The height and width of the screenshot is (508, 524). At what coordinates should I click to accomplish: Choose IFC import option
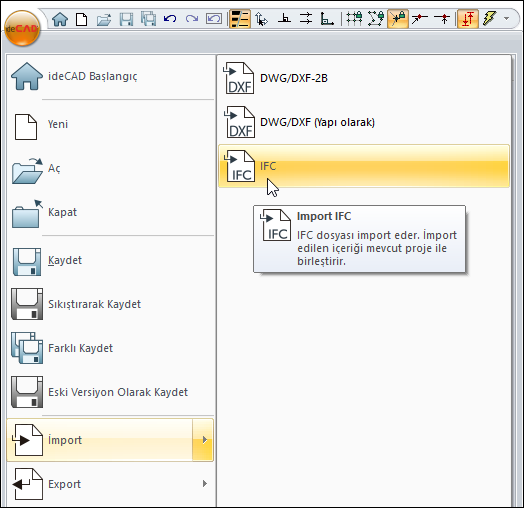click(x=364, y=166)
